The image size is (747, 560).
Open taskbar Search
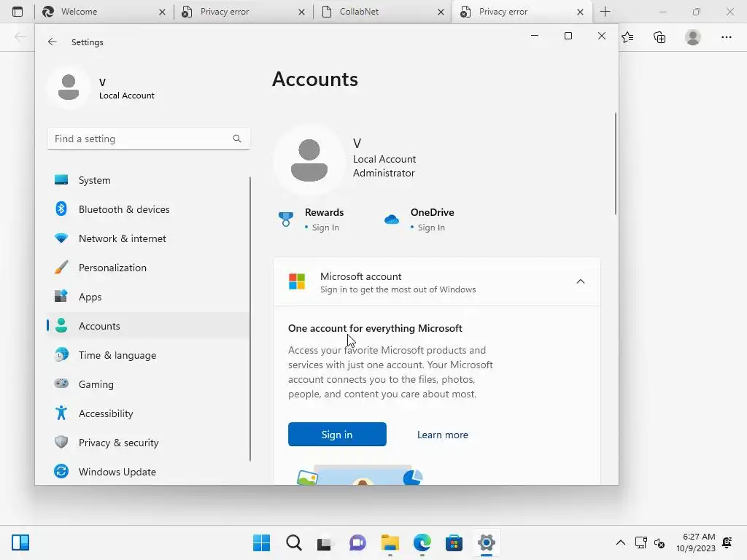point(294,542)
